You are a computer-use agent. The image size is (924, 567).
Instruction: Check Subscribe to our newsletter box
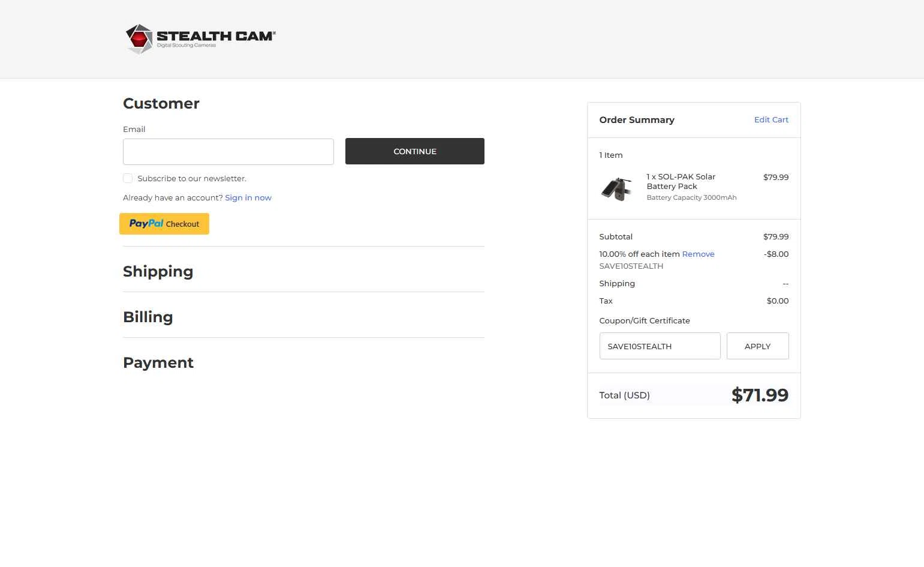click(128, 178)
